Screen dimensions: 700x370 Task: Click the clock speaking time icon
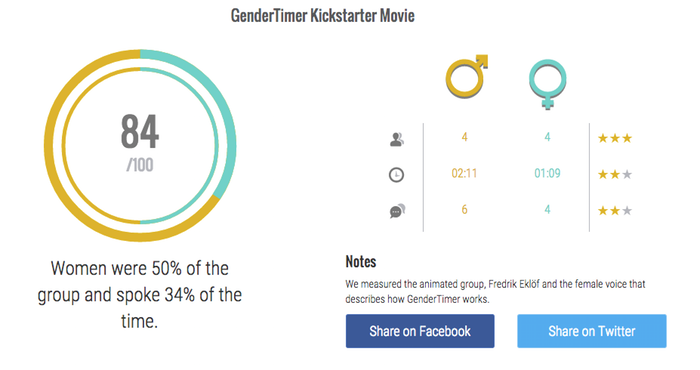click(x=396, y=175)
